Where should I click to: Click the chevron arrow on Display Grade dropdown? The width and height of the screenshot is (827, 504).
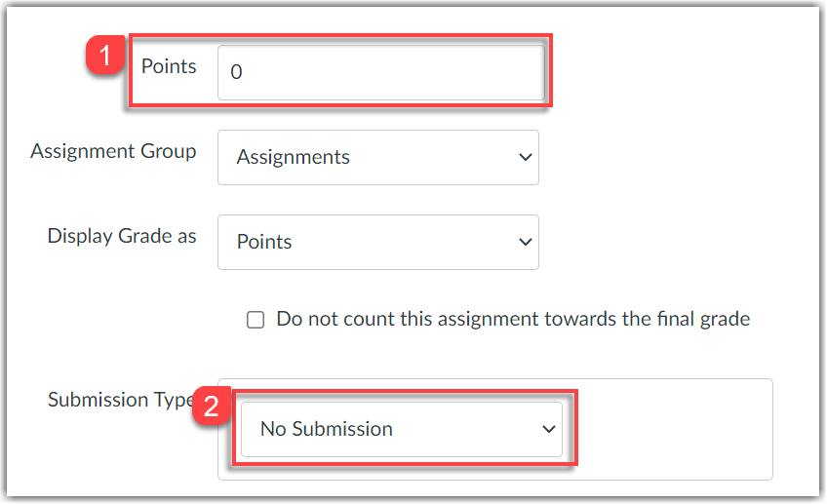525,242
